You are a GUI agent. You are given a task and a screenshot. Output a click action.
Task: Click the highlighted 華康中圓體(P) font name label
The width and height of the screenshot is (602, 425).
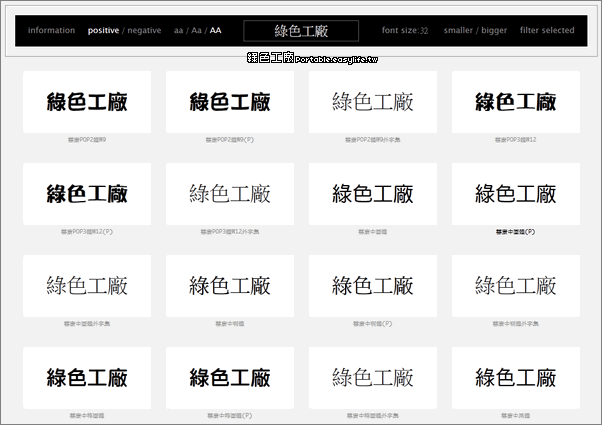click(516, 232)
